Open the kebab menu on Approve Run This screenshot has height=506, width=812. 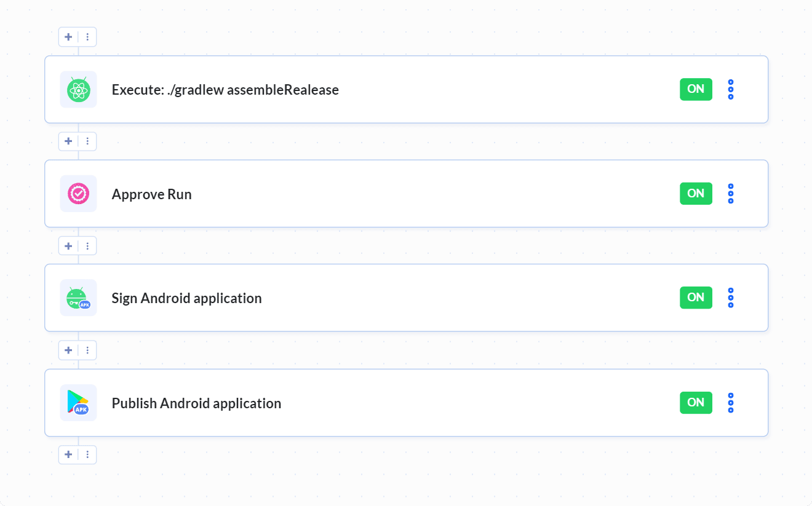point(730,193)
